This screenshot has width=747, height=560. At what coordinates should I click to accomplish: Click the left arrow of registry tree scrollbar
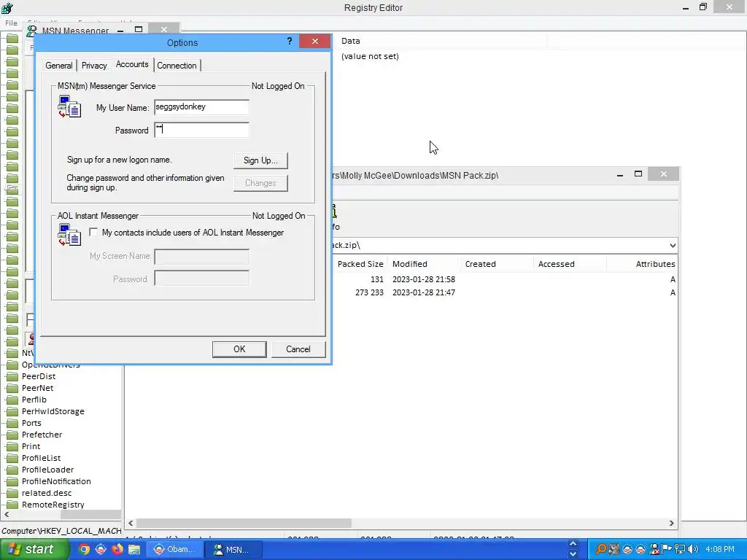pos(6,514)
